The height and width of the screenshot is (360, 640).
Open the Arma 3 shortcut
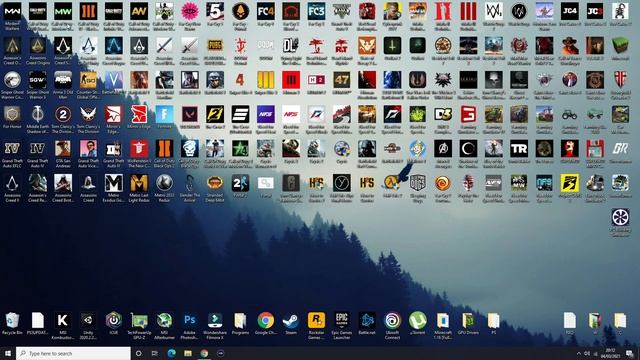coord(63,80)
